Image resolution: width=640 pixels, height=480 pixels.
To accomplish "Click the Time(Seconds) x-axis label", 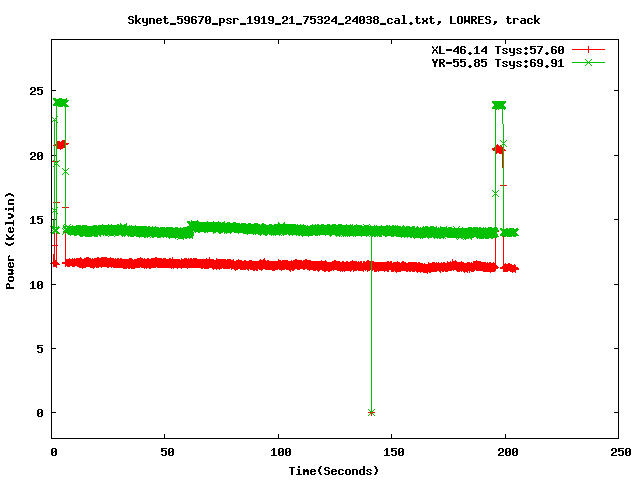I will pos(333,471).
